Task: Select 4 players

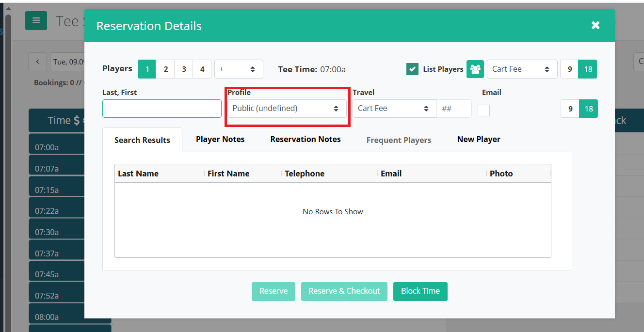Action: pyautogui.click(x=202, y=69)
